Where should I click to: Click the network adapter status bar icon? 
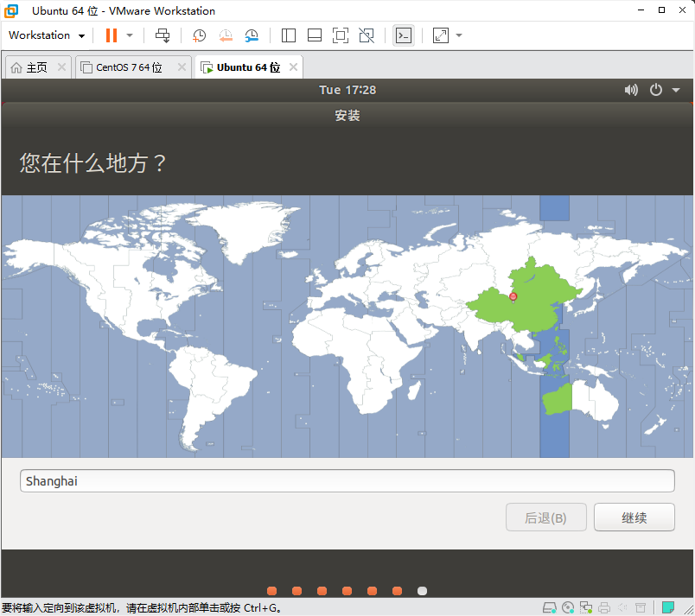tap(586, 607)
